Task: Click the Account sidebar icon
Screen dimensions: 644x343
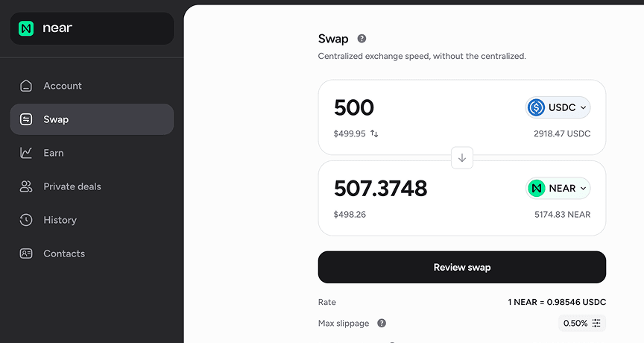Action: click(x=26, y=86)
